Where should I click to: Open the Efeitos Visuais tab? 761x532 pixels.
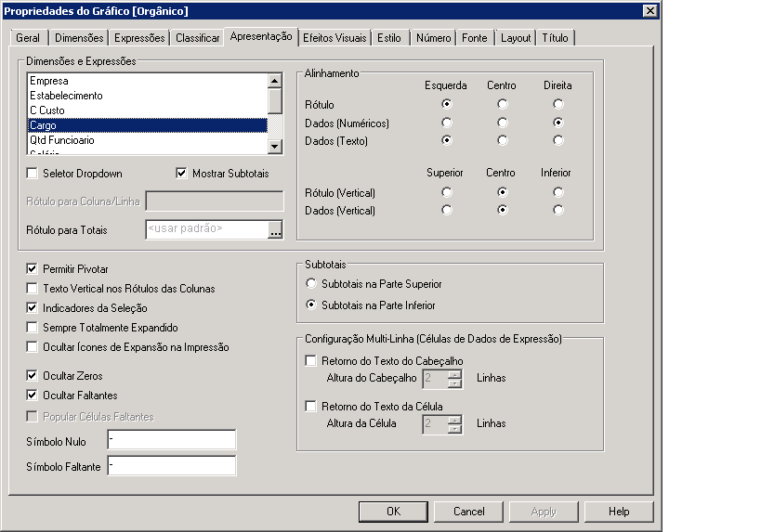(x=335, y=38)
